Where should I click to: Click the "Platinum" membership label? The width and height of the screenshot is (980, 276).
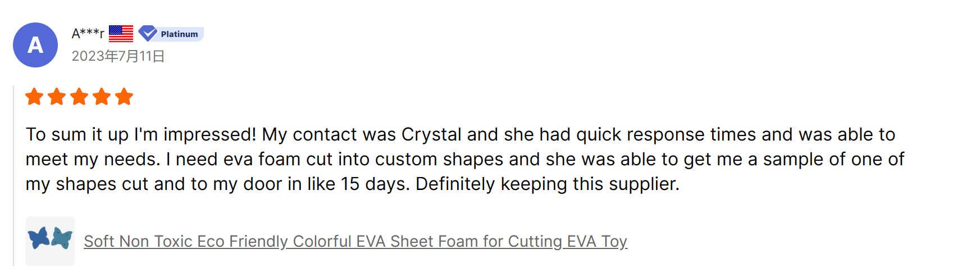point(179,34)
